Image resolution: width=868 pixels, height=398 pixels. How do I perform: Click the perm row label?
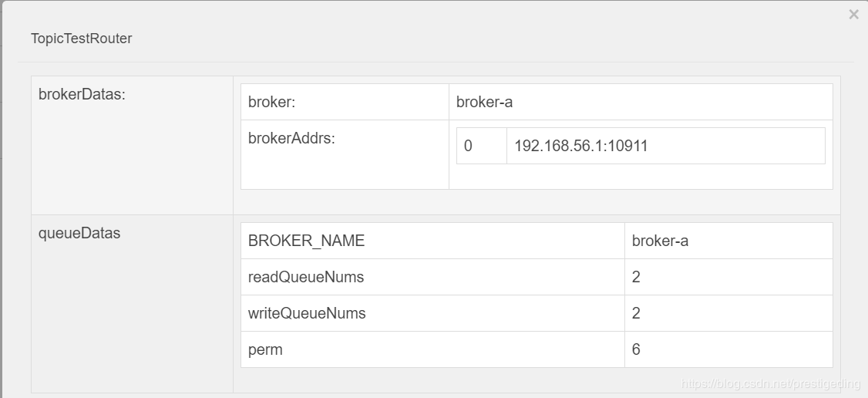point(265,349)
